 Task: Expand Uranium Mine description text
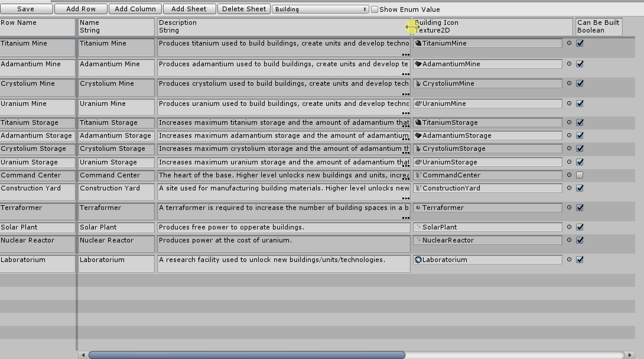406,113
